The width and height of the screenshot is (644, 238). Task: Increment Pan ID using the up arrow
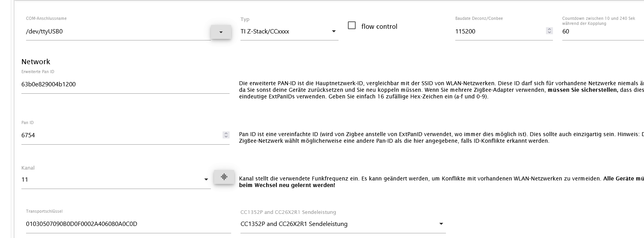[x=226, y=133]
